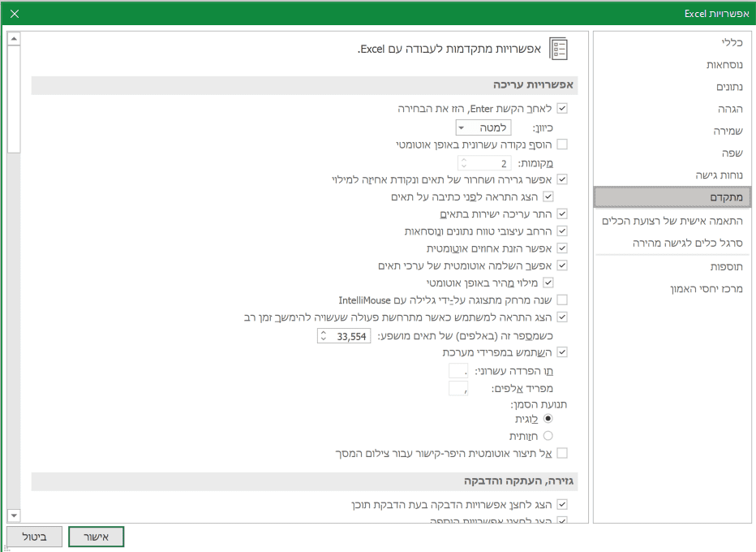Open מרכז יחסי האמון (Trust Center) category
Viewport: 756px width, 552px height.
pyautogui.click(x=672, y=288)
